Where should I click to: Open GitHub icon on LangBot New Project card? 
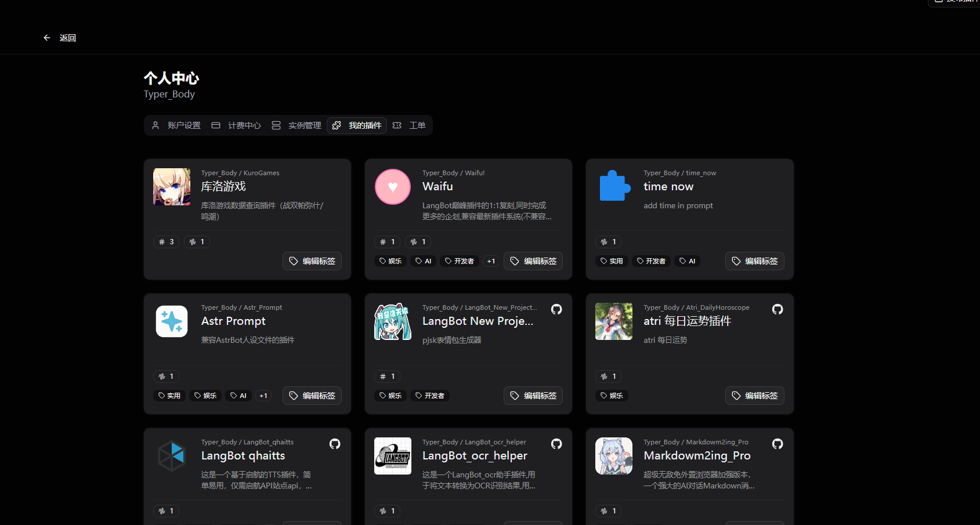pos(556,309)
